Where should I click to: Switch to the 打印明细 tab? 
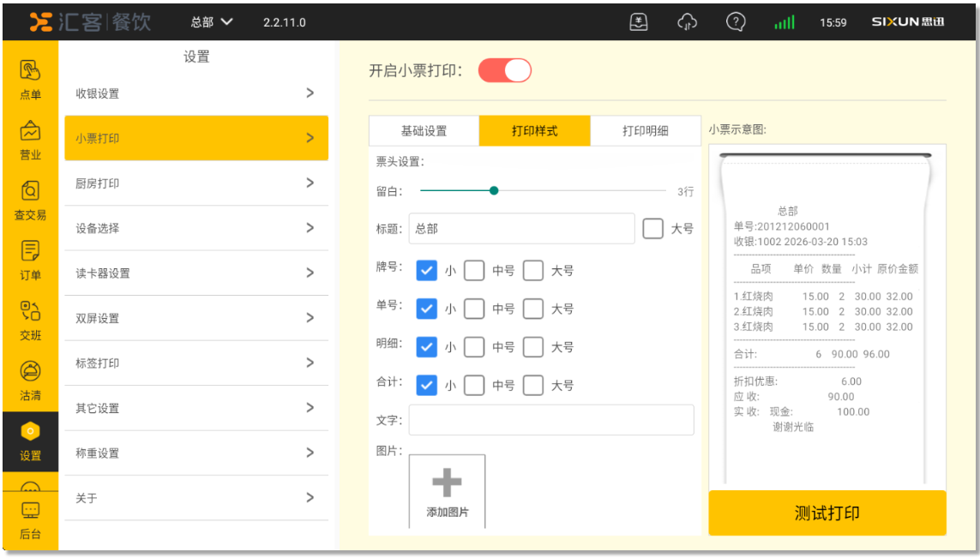(x=645, y=131)
